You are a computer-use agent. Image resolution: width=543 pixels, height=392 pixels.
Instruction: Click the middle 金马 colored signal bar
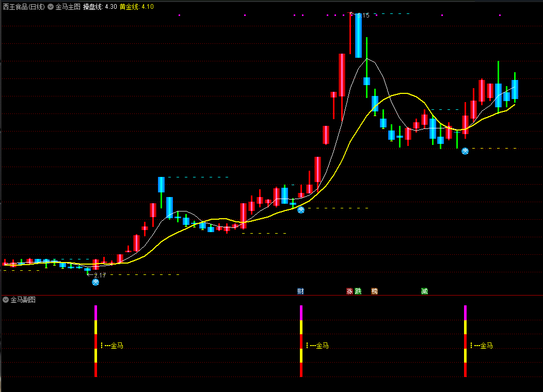tap(301, 341)
